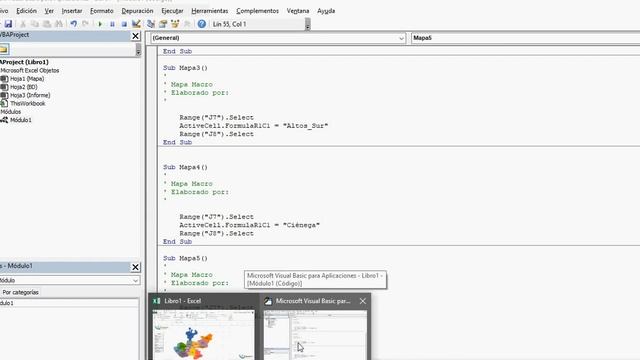This screenshot has width=640, height=360.
Task: Click toolbar options overflow arrow
Action: click(307, 25)
